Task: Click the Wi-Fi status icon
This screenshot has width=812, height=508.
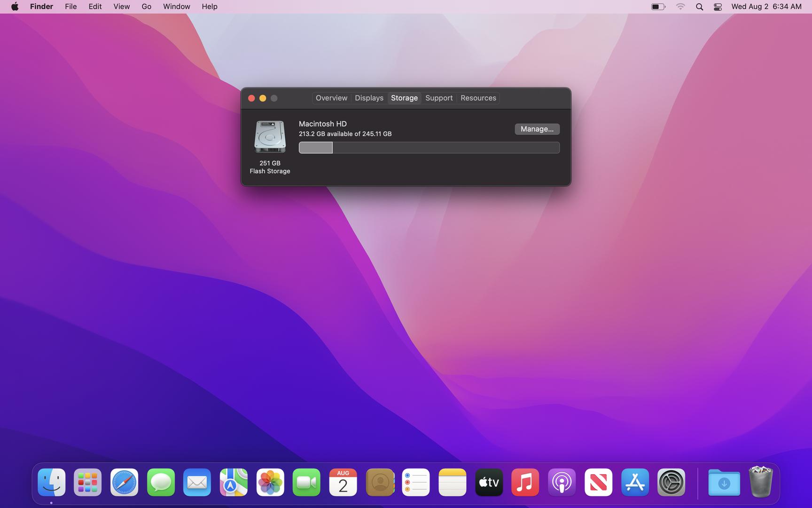Action: coord(680,7)
